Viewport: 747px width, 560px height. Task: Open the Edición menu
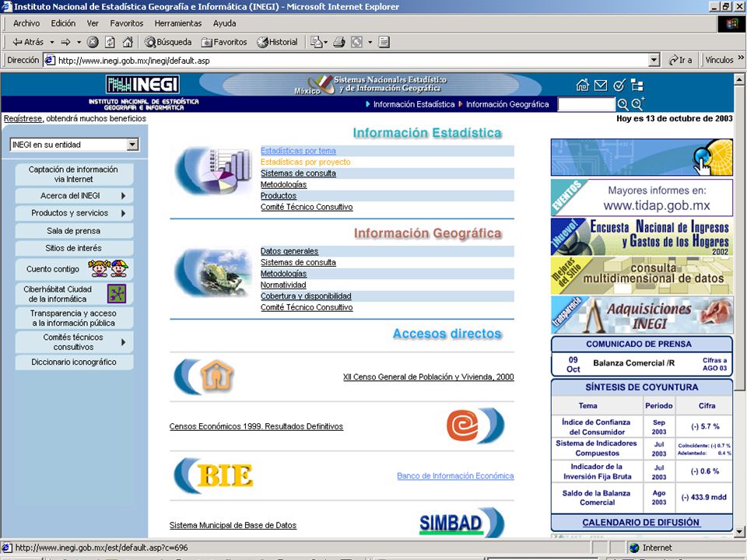[63, 23]
